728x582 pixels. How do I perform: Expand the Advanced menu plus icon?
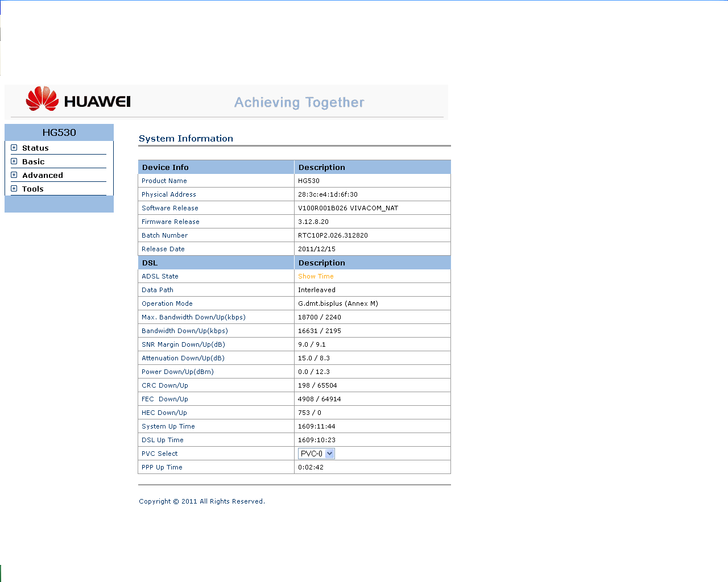(14, 175)
